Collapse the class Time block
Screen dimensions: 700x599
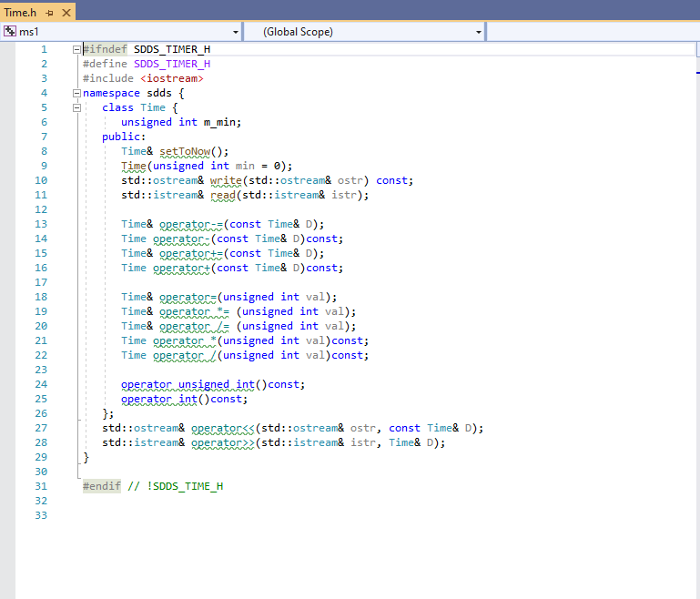tap(76, 107)
